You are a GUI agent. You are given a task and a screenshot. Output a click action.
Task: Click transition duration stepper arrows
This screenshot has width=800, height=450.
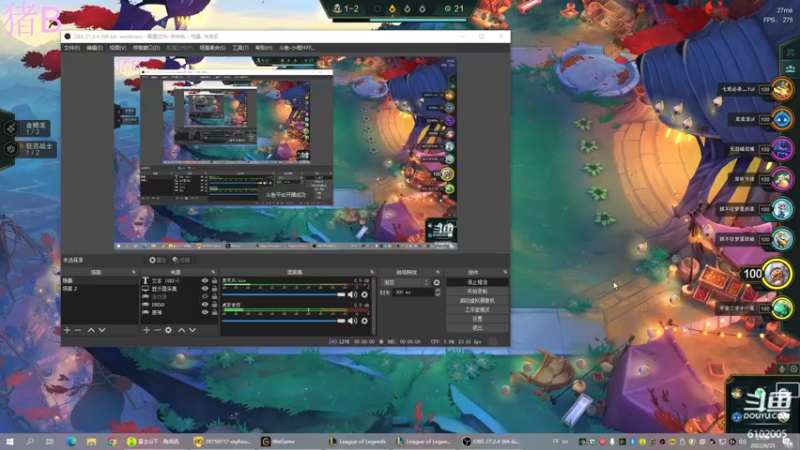point(437,292)
